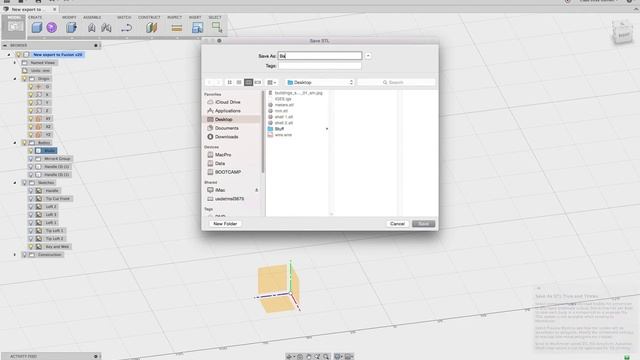The width and height of the screenshot is (640, 360).
Task: Expand the Construction folder
Action: pyautogui.click(x=15, y=255)
